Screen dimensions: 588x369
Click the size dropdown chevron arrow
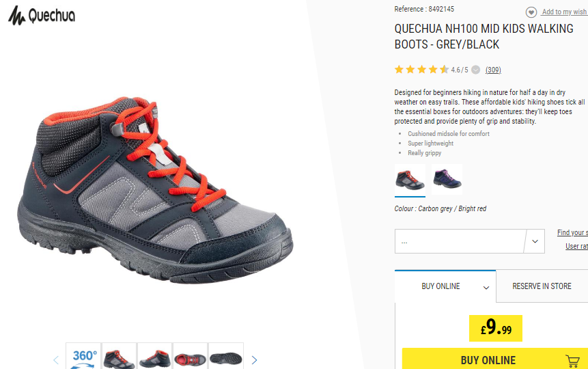pyautogui.click(x=535, y=241)
